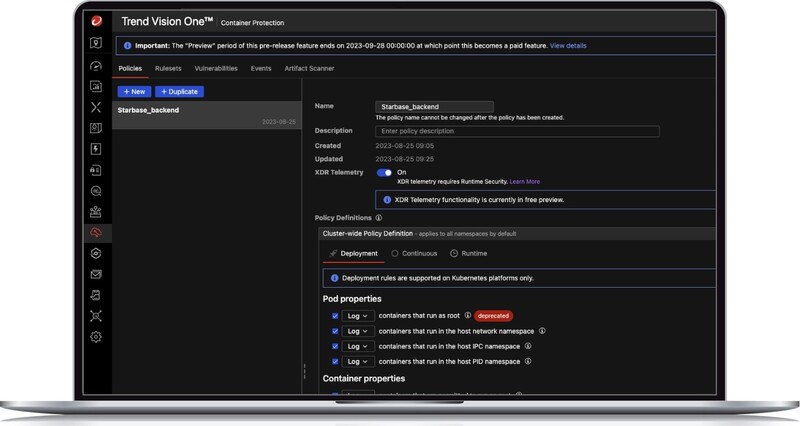Screen dimensions: 800x426
Task: Follow the View details link in banner
Action: pyautogui.click(x=568, y=45)
